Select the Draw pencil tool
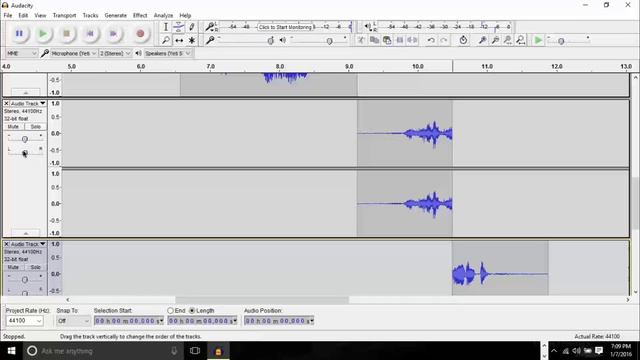The image size is (640, 360). (x=191, y=27)
